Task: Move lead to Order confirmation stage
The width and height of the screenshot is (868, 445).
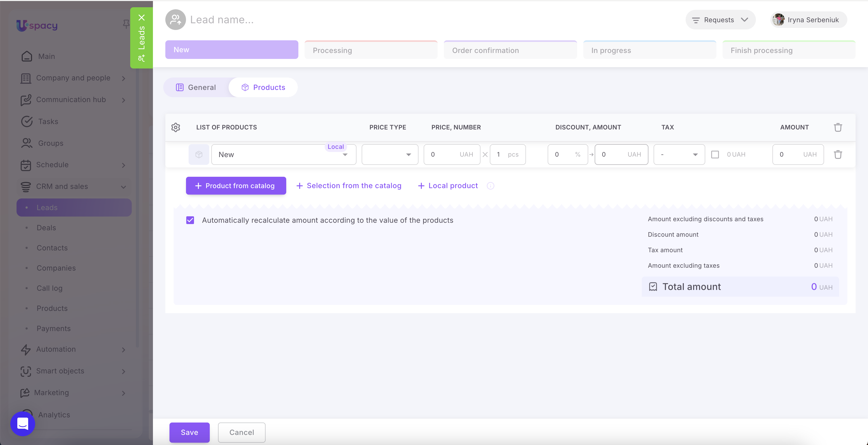Action: coord(510,50)
